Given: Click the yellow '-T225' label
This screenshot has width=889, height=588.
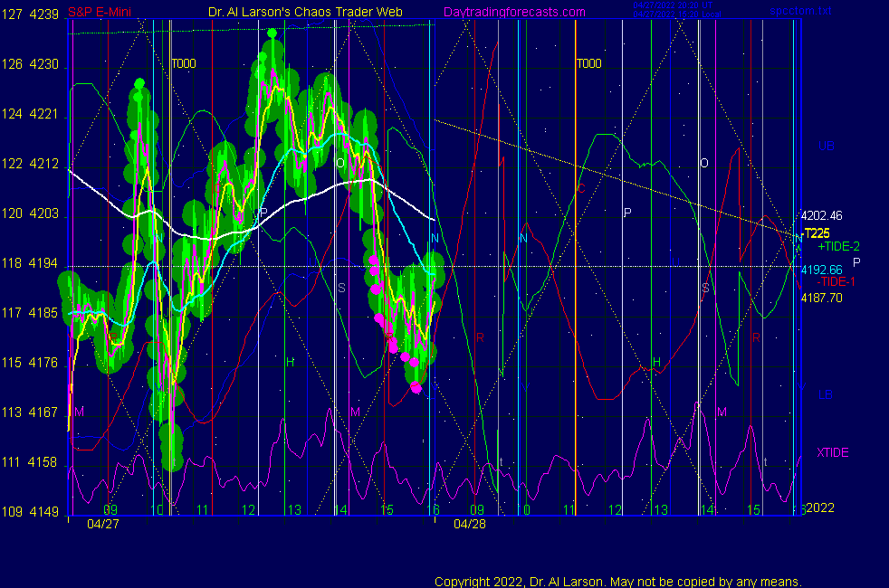Looking at the screenshot, I should (817, 233).
